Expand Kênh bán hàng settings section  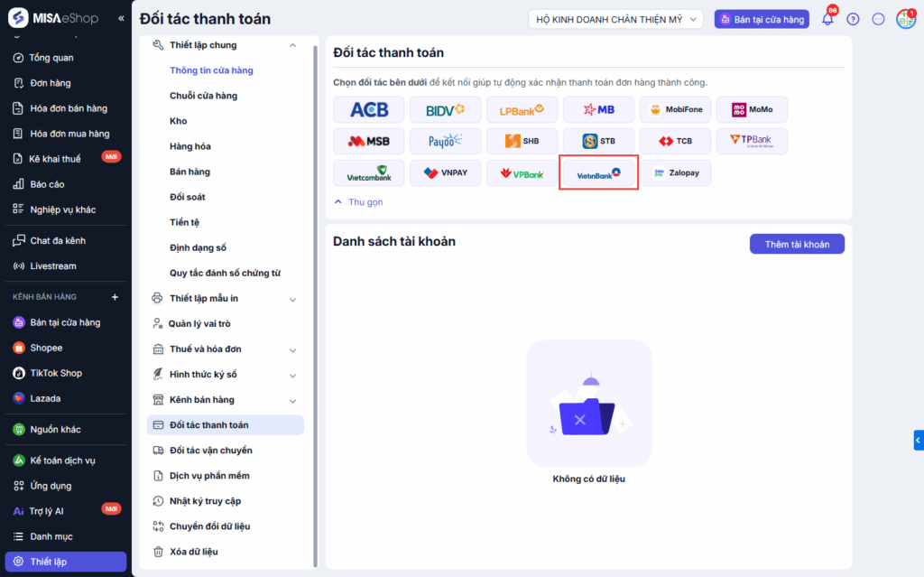point(293,401)
